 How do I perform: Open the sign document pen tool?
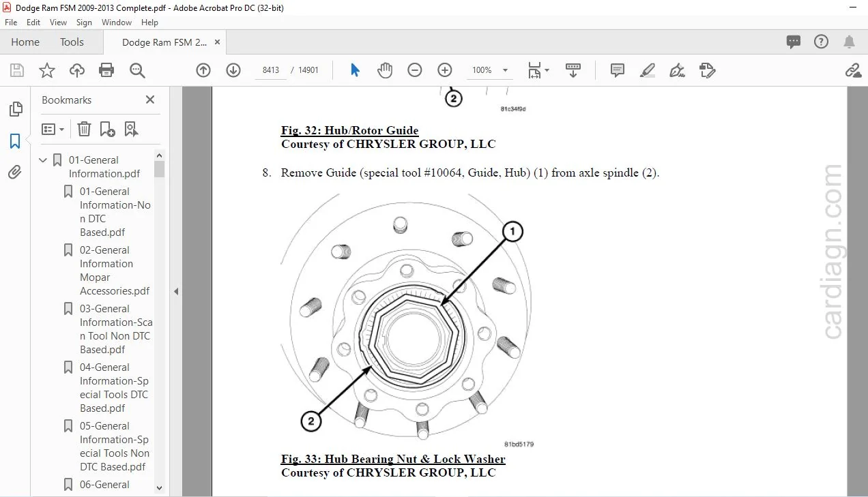[x=678, y=70]
